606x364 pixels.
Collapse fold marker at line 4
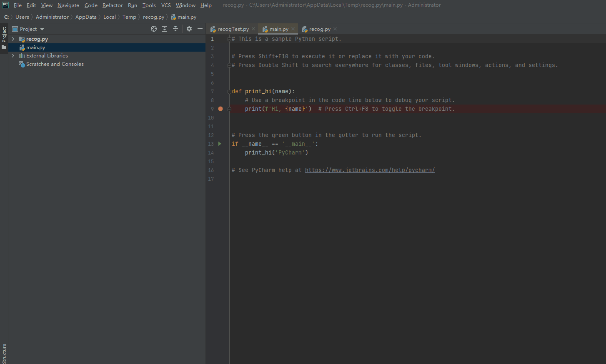(x=229, y=65)
